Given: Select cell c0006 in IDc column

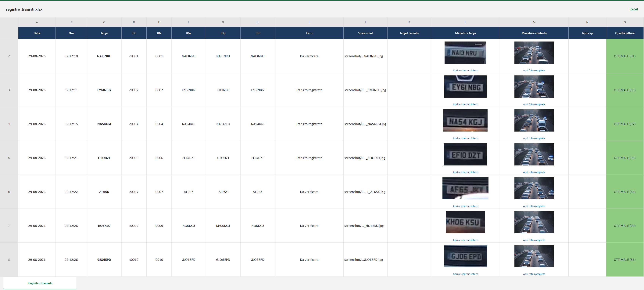Looking at the screenshot, I should [134, 158].
